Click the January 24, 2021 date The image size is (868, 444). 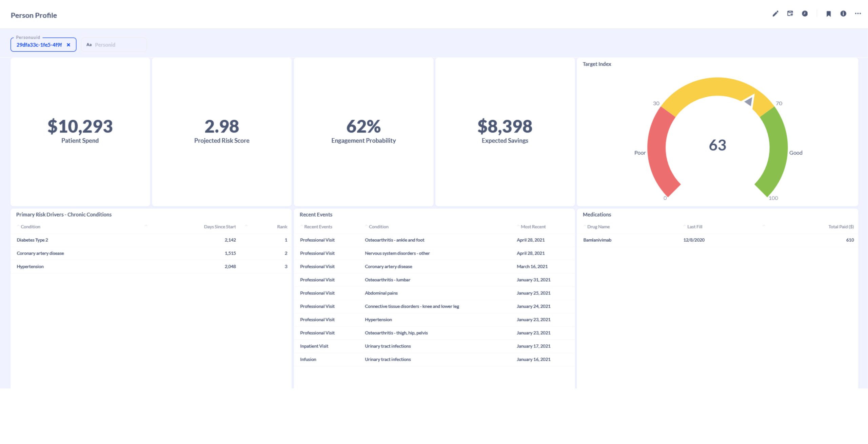click(x=533, y=306)
